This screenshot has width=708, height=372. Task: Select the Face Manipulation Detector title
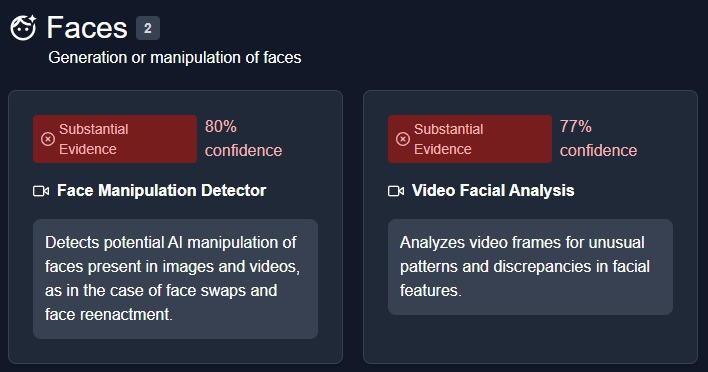[162, 191]
